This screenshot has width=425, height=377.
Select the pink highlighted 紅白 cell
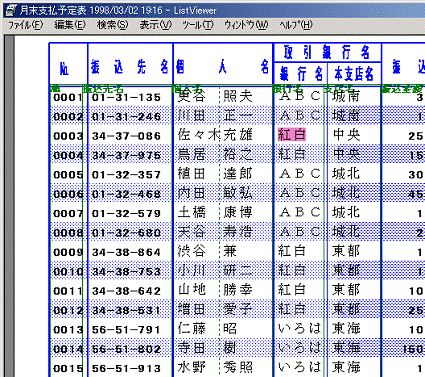(x=292, y=135)
